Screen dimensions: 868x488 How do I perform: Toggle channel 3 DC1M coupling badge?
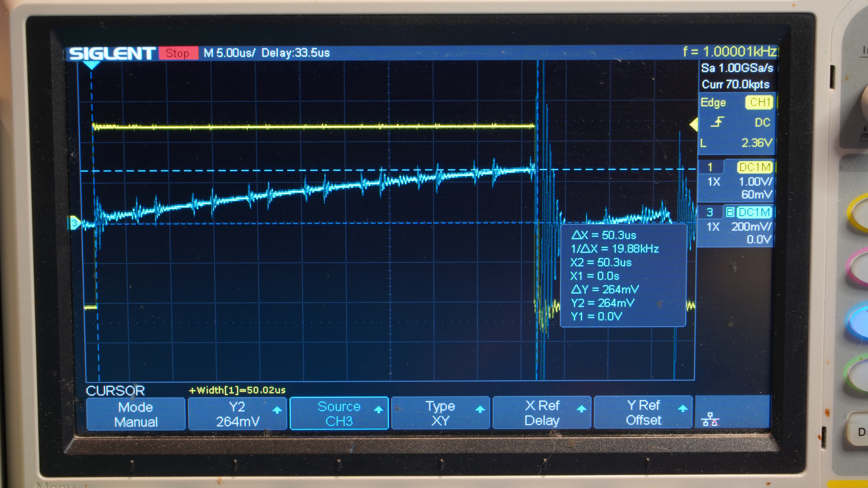pos(755,212)
